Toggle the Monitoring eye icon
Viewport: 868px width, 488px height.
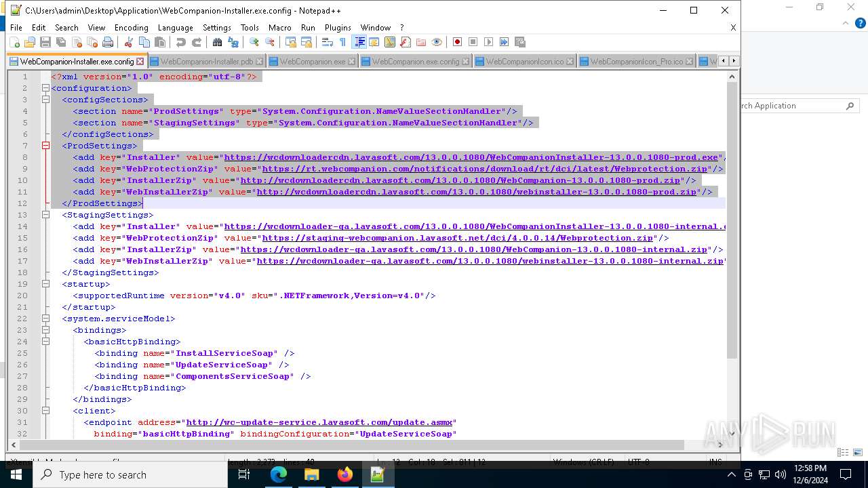tap(436, 42)
